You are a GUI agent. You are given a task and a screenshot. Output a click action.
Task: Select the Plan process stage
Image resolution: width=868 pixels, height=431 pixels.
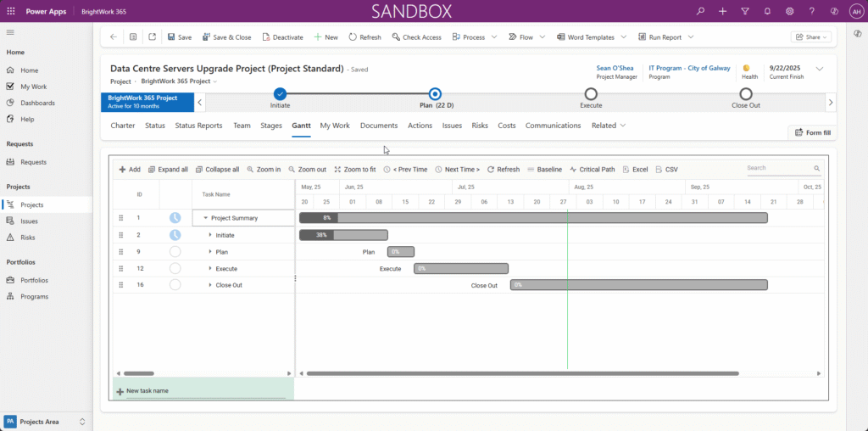[435, 93]
